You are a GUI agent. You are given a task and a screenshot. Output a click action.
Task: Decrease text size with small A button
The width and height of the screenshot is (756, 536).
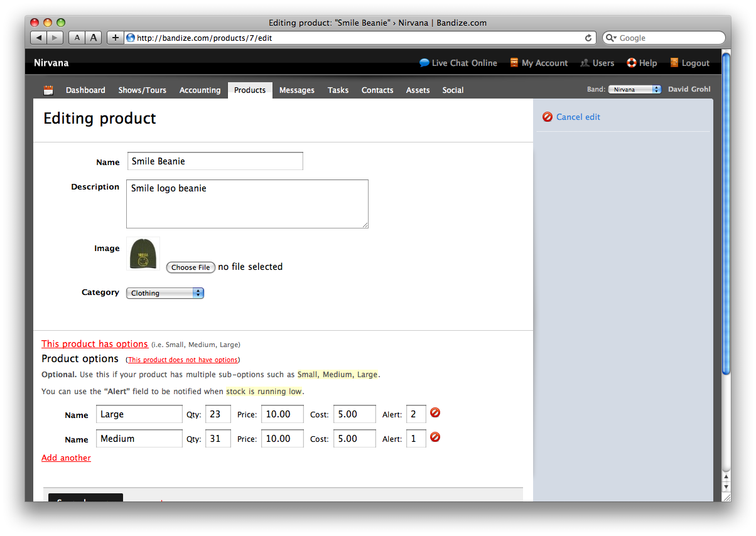pyautogui.click(x=77, y=38)
